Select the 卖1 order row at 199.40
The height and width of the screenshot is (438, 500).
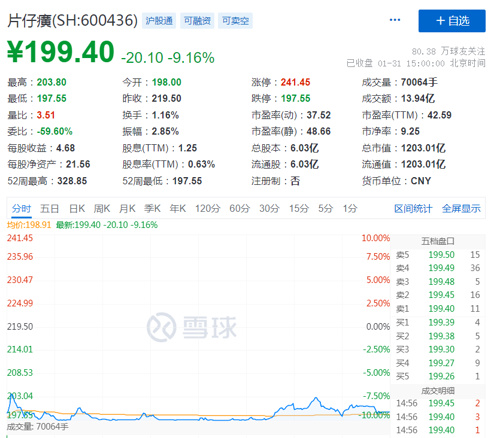point(438,309)
